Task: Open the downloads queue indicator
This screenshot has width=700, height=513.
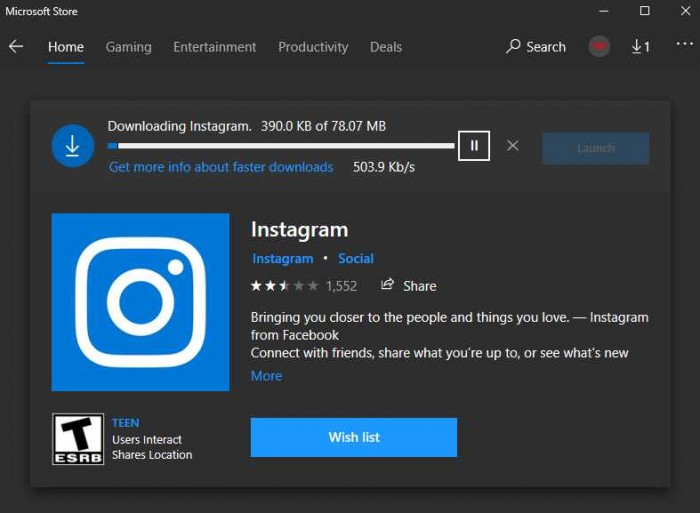Action: coord(640,46)
